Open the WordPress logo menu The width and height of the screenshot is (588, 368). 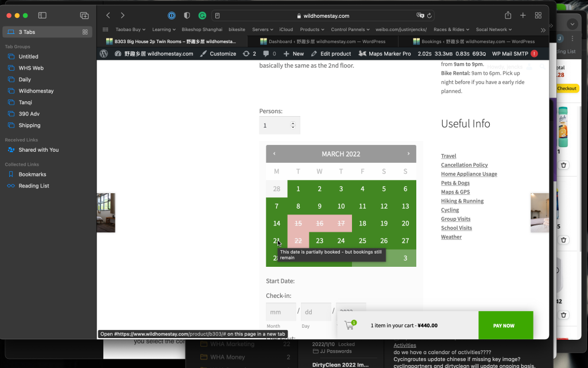[104, 53]
